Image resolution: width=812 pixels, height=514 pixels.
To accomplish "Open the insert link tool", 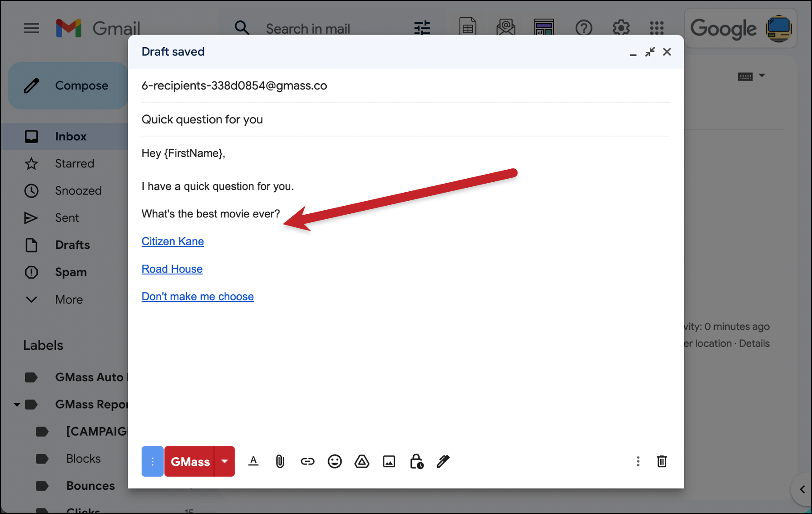I will pos(307,461).
